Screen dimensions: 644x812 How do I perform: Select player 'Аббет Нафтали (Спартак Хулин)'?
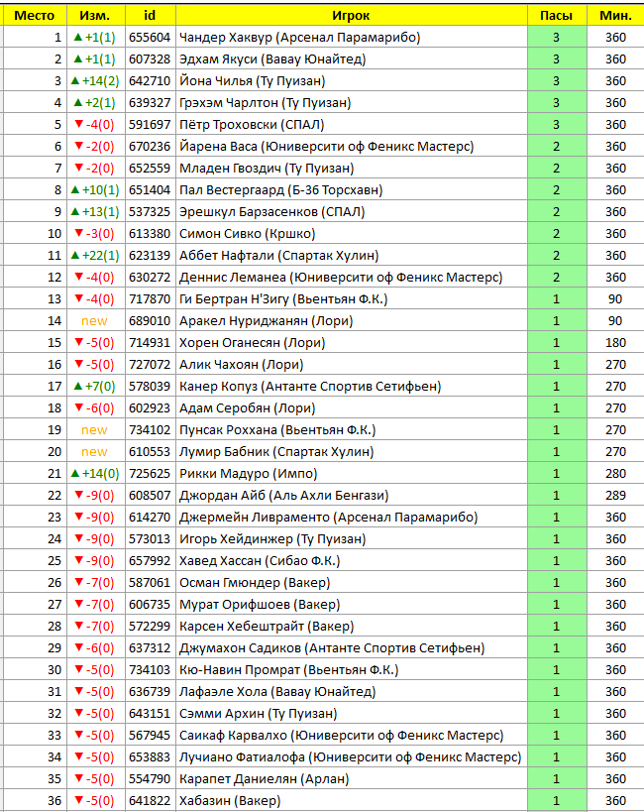pyautogui.click(x=279, y=256)
